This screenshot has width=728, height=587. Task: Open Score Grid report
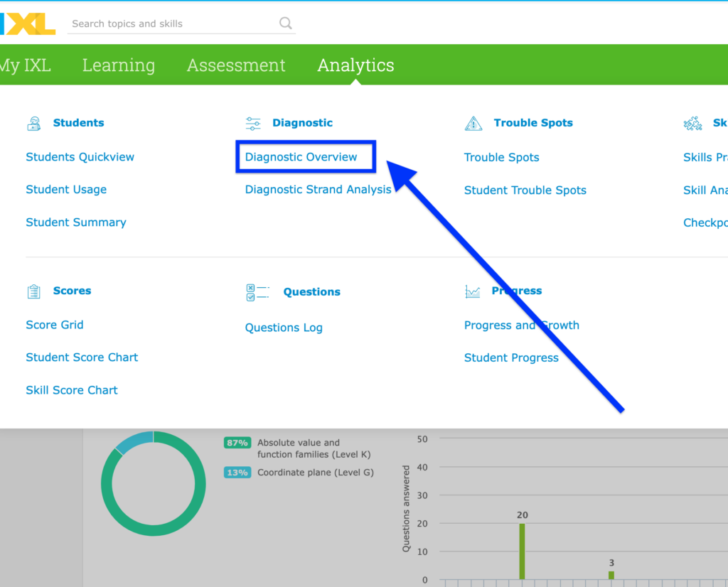click(55, 325)
